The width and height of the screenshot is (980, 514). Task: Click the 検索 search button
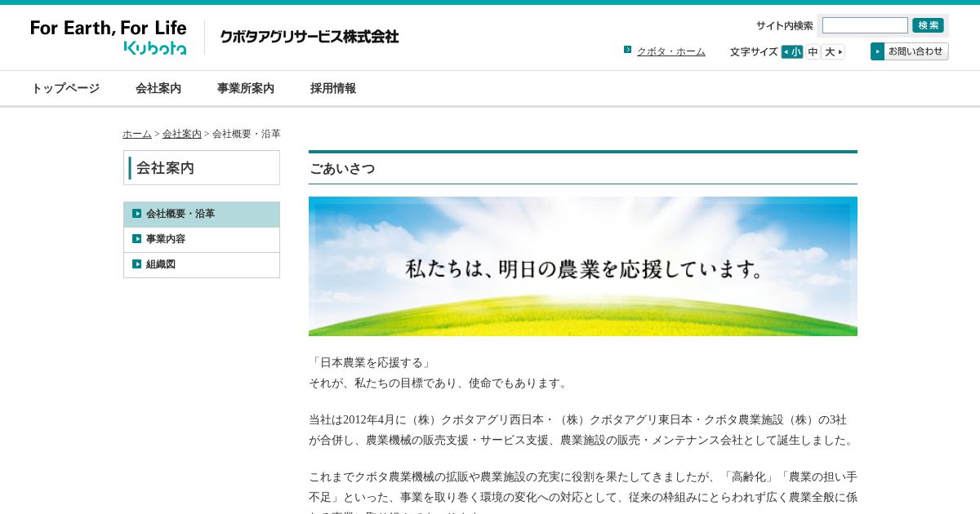click(x=928, y=25)
